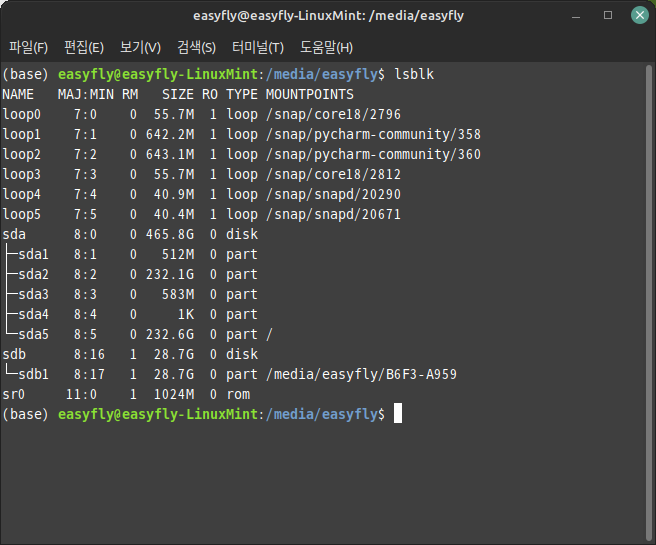Click the SIZE column header
The width and height of the screenshot is (656, 545).
point(178,95)
